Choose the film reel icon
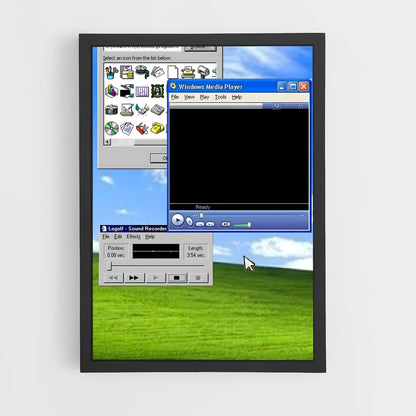This screenshot has height=416, width=416. pos(142,72)
